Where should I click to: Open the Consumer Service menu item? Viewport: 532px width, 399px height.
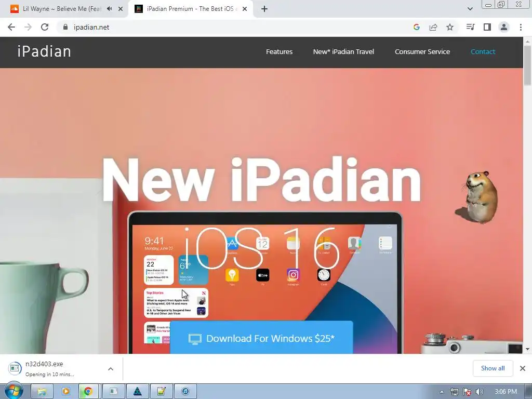[x=422, y=51]
